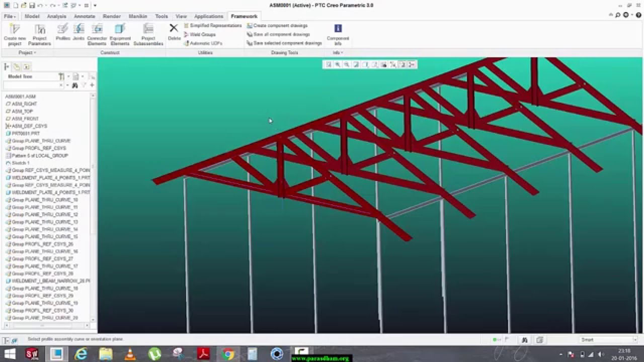Click the model tree search field
Viewport: 644px width, 362px height.
click(33, 85)
